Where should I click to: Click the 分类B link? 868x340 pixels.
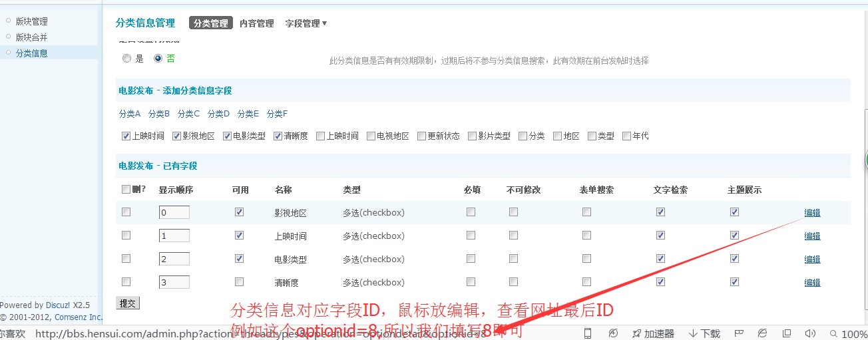(x=159, y=114)
